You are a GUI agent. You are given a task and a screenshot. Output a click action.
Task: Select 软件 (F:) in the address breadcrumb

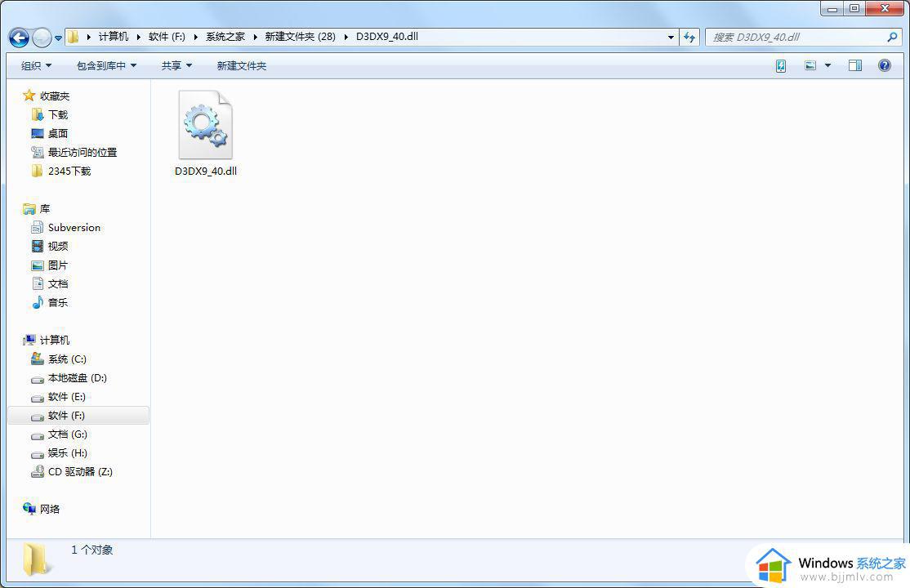(167, 37)
